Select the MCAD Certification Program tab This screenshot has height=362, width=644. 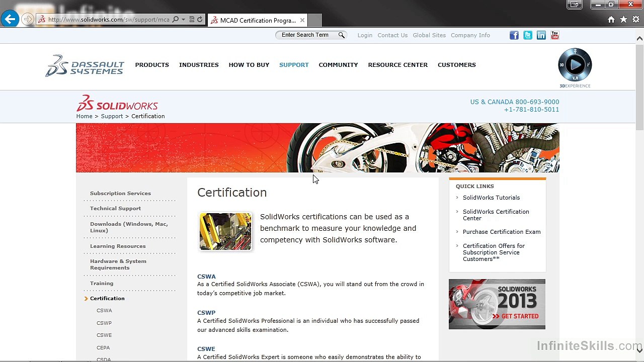point(258,20)
